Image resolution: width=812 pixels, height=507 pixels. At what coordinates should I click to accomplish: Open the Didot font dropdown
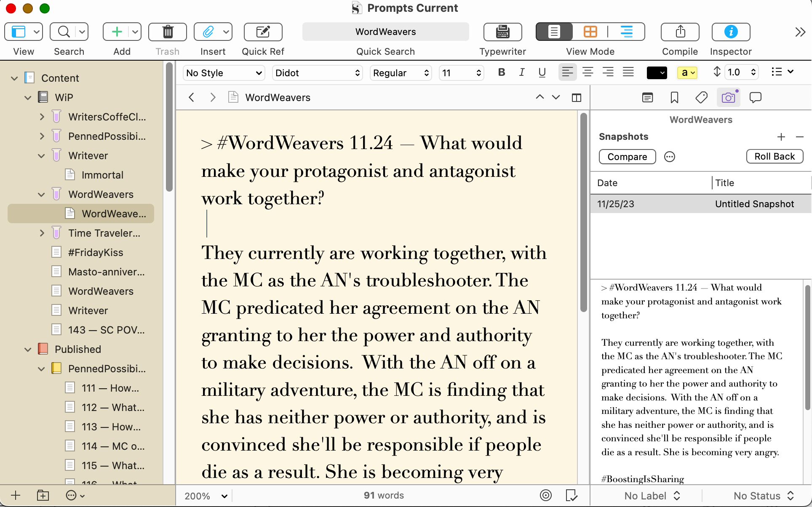pyautogui.click(x=317, y=73)
